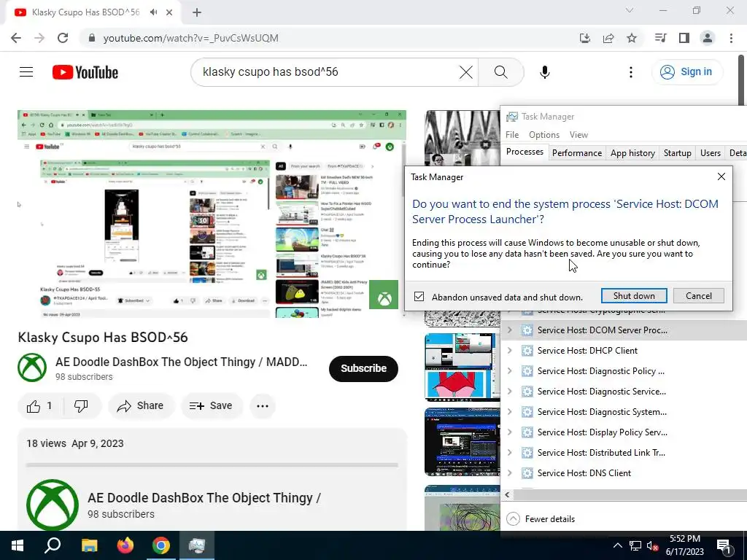This screenshot has width=747, height=560.
Task: Expand Service Host: Diagnostic Service row
Action: [x=509, y=392]
